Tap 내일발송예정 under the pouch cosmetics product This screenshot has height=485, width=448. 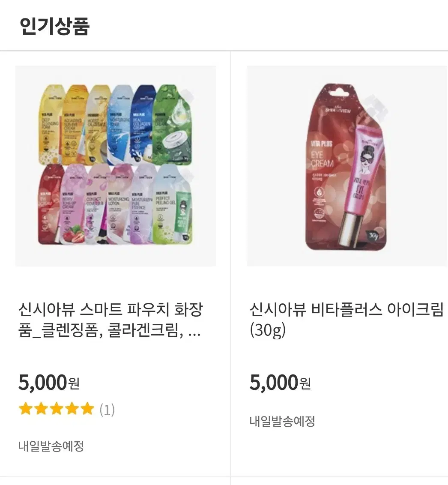(51, 446)
